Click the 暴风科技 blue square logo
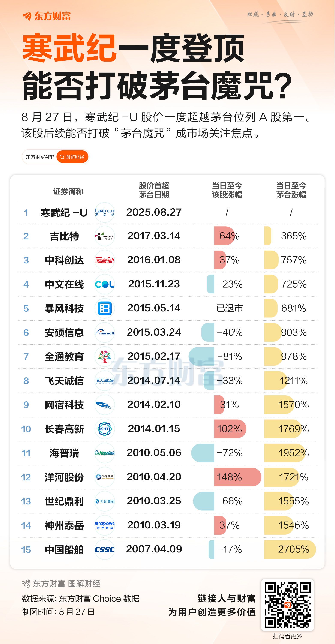335x644 pixels. click(105, 309)
